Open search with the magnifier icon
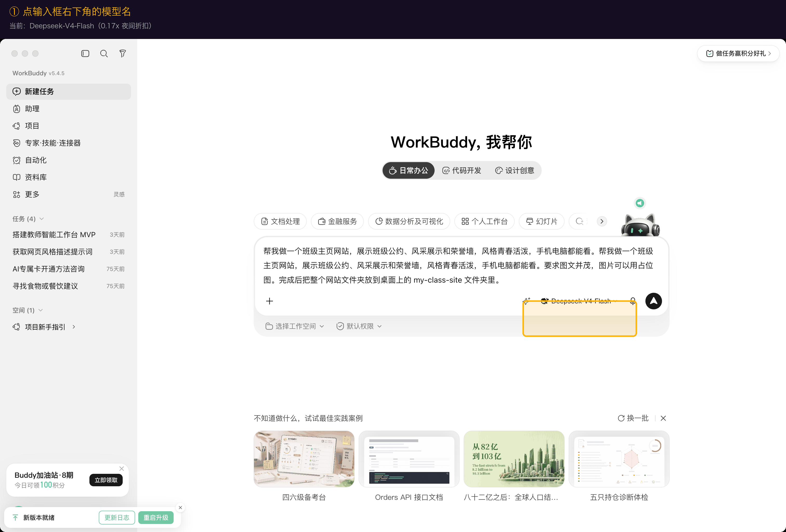 coord(104,54)
